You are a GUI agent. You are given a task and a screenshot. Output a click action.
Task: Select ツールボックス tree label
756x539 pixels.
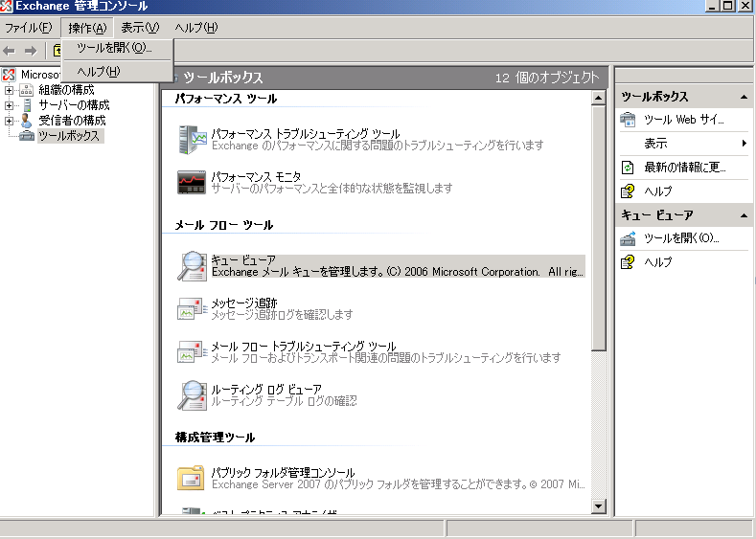69,136
